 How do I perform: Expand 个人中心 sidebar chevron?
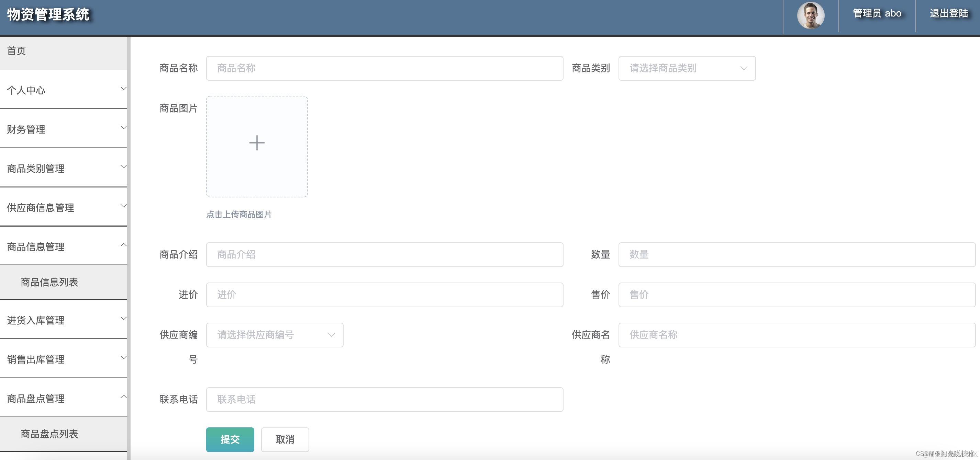[x=123, y=89]
